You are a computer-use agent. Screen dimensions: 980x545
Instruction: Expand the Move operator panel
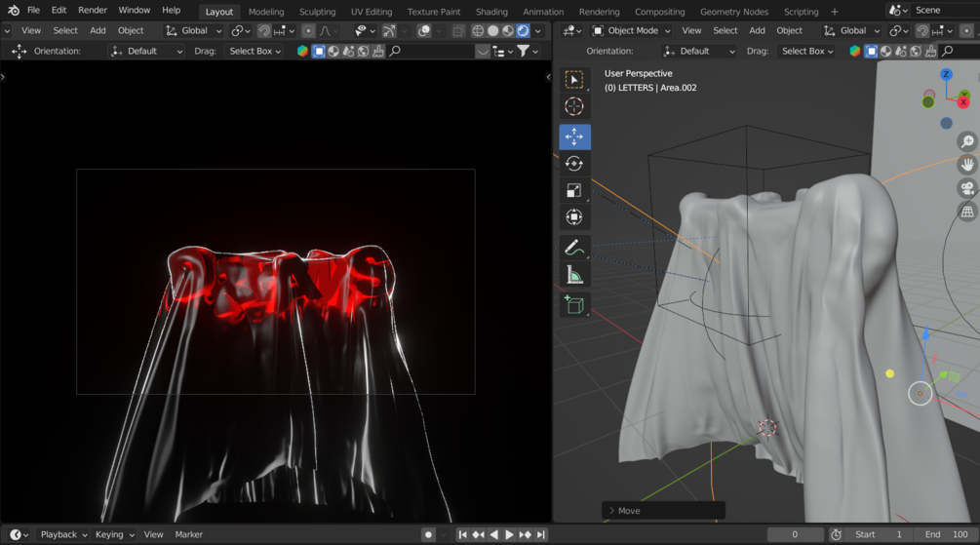[x=664, y=511]
